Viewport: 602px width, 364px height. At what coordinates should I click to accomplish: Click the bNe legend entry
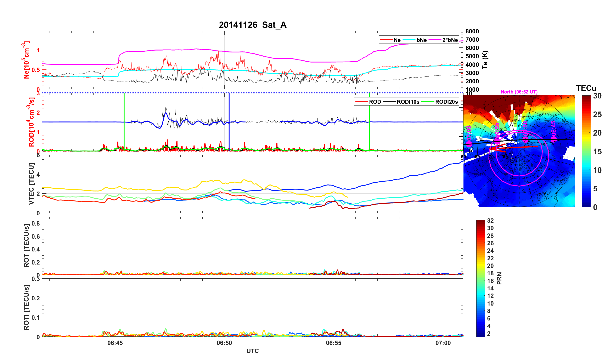coord(421,40)
